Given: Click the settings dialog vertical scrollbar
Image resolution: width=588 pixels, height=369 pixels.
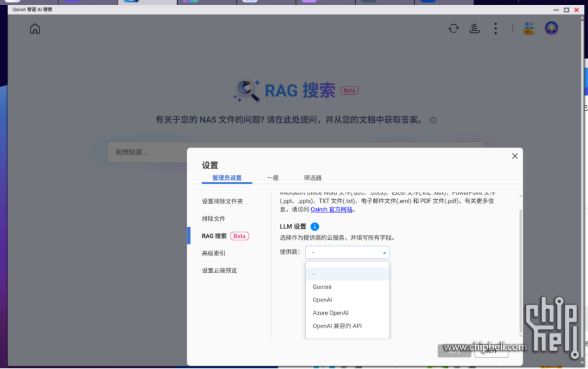Looking at the screenshot, I should pos(521,270).
